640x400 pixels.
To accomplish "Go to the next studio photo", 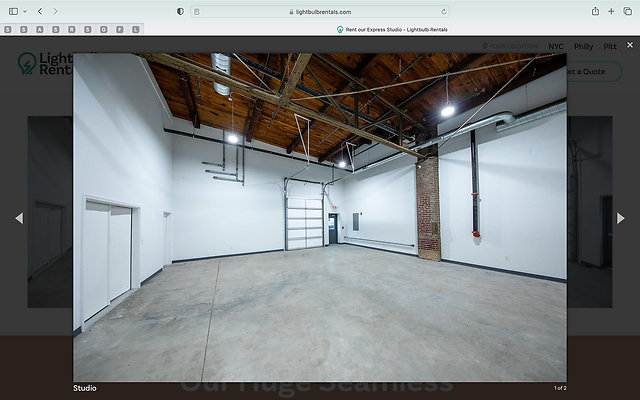I will 621,218.
